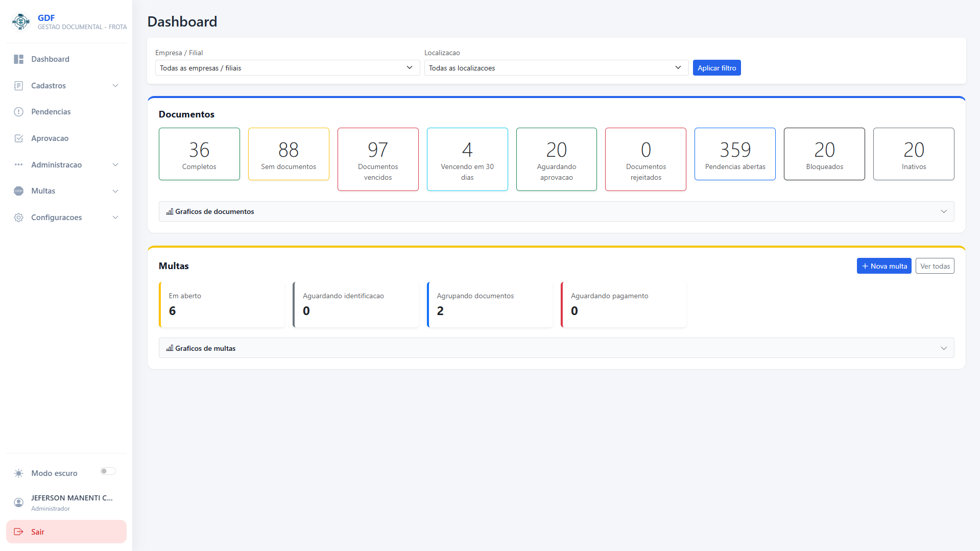Expand the Graficos de documentos panel
Screen dimensions: 980x551
coord(556,211)
